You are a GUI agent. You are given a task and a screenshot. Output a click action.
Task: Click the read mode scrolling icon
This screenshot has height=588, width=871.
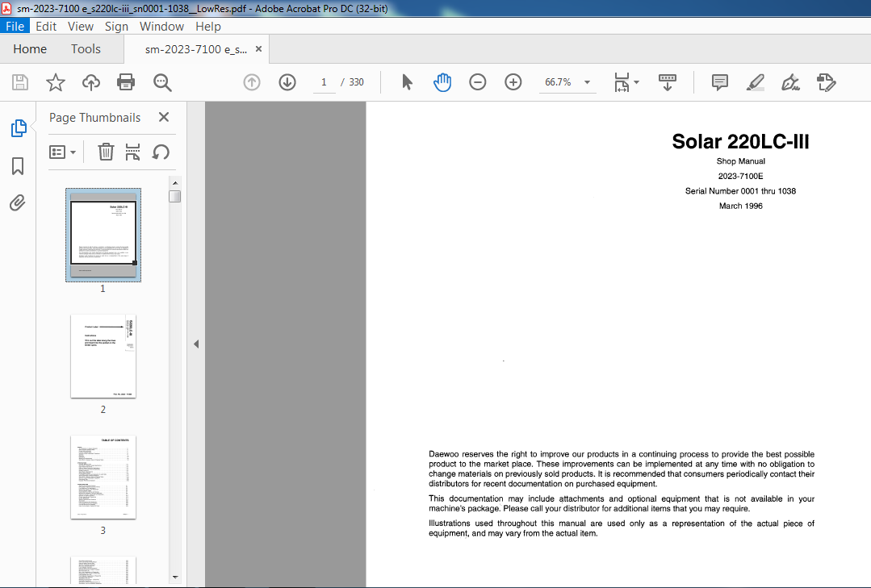coord(667,82)
